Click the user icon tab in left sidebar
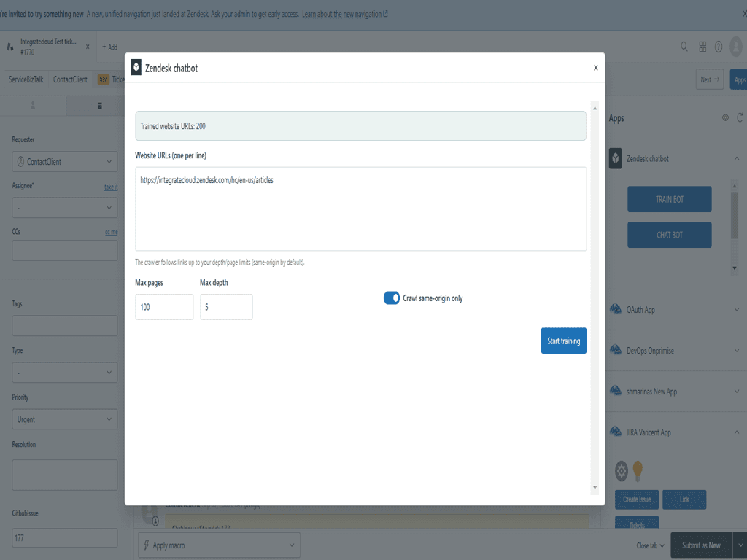 [x=33, y=105]
